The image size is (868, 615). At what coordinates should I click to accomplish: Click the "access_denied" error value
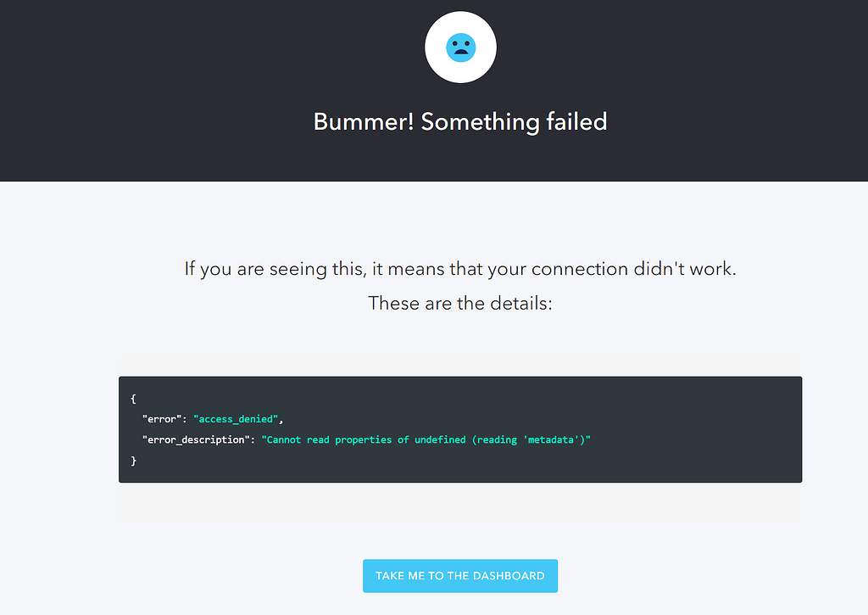(x=236, y=419)
